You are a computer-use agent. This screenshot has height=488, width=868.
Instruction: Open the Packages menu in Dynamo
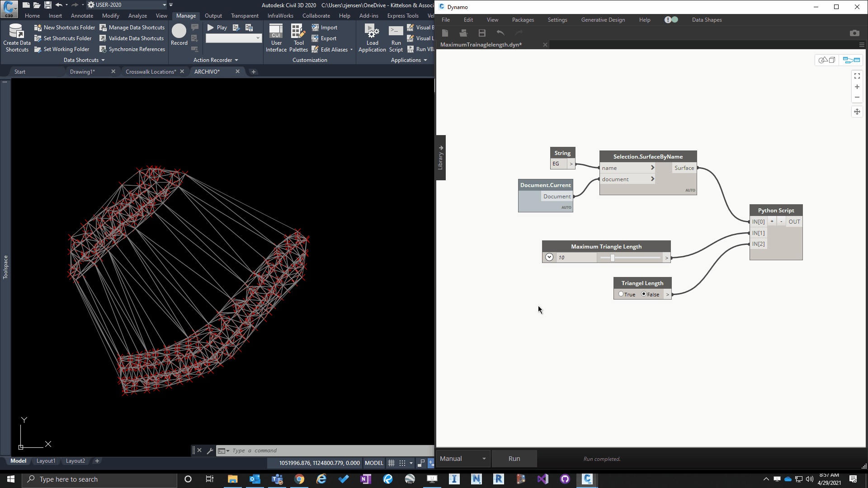tap(523, 20)
